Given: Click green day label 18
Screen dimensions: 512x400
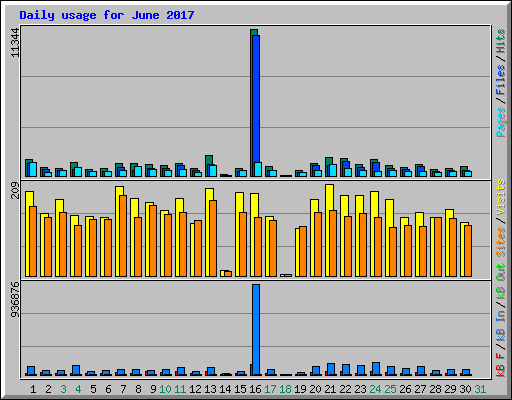Looking at the screenshot, I should (x=285, y=389).
